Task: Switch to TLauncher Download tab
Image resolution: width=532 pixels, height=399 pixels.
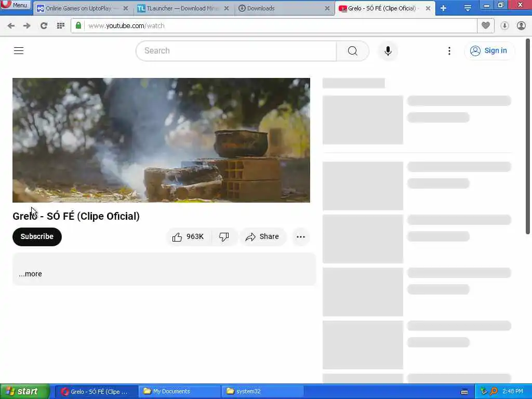Action: pyautogui.click(x=183, y=8)
